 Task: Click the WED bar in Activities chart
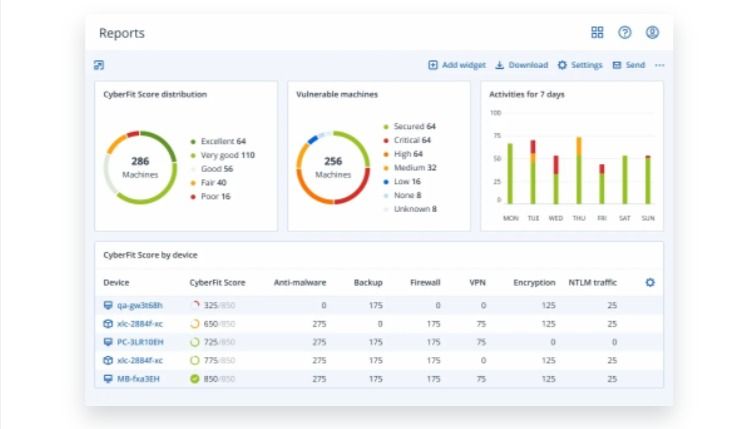point(556,180)
